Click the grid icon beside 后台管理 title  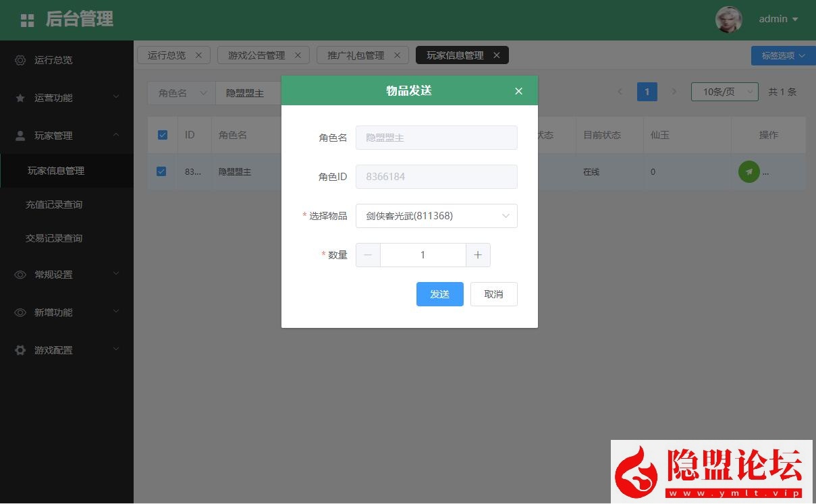(x=27, y=20)
